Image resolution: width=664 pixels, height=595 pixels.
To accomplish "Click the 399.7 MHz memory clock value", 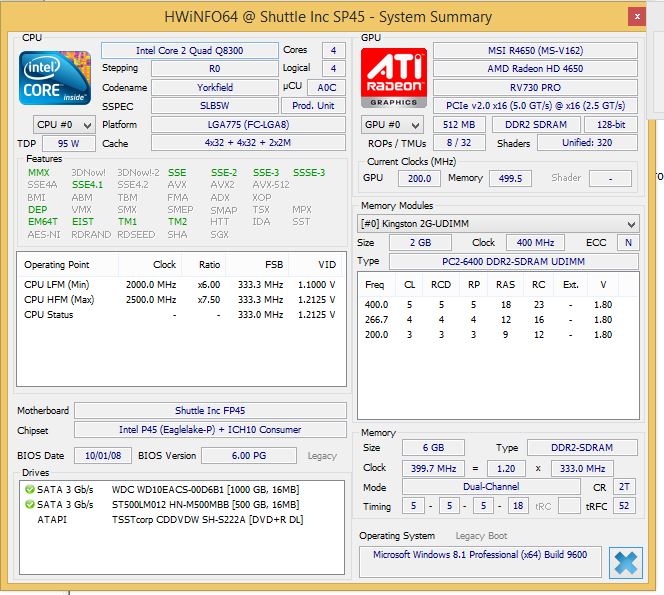I will tap(433, 468).
